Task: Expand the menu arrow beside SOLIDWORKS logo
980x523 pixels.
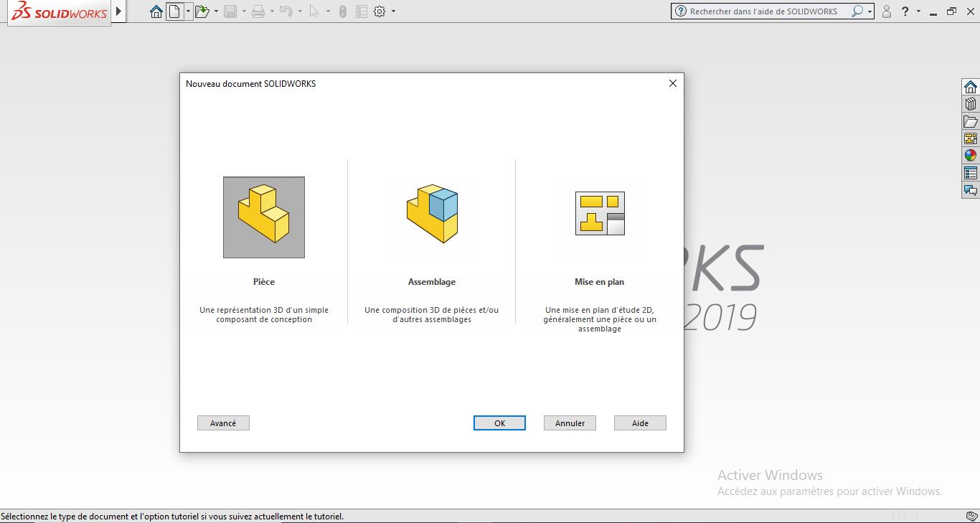Action: [119, 11]
